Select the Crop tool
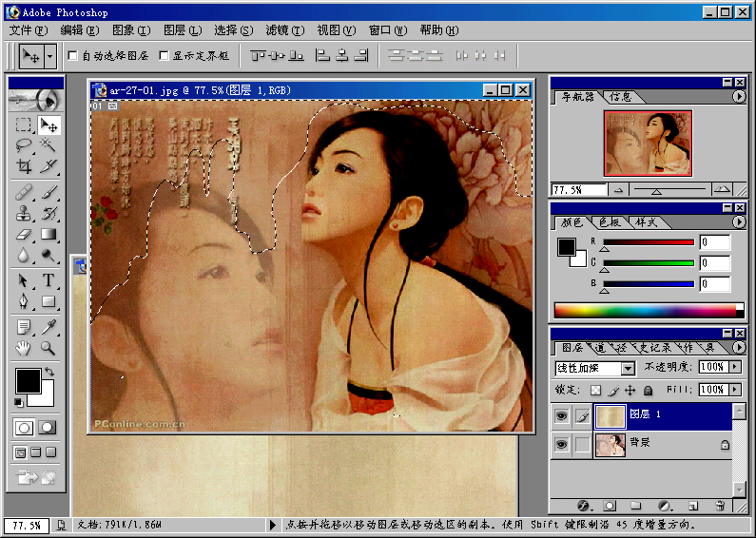The image size is (756, 538). coord(23,166)
